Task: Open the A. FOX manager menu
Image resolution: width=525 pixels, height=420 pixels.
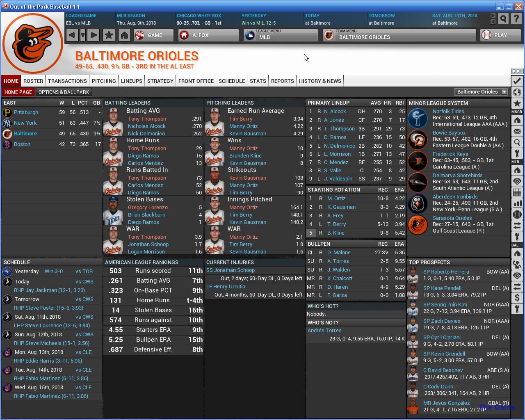Action: tap(208, 35)
